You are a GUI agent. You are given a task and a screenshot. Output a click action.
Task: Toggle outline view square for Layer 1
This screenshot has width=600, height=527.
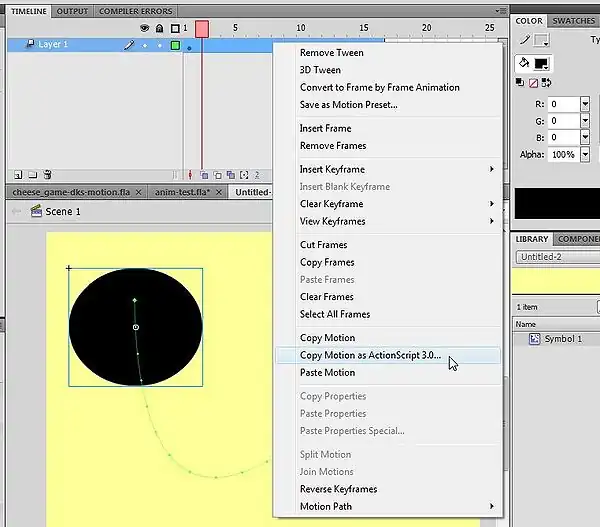[x=175, y=46]
